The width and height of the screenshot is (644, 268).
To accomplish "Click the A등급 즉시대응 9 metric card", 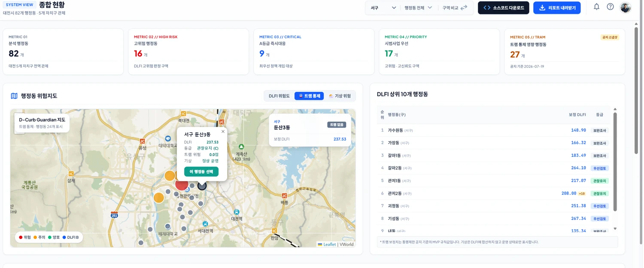I will tap(314, 52).
